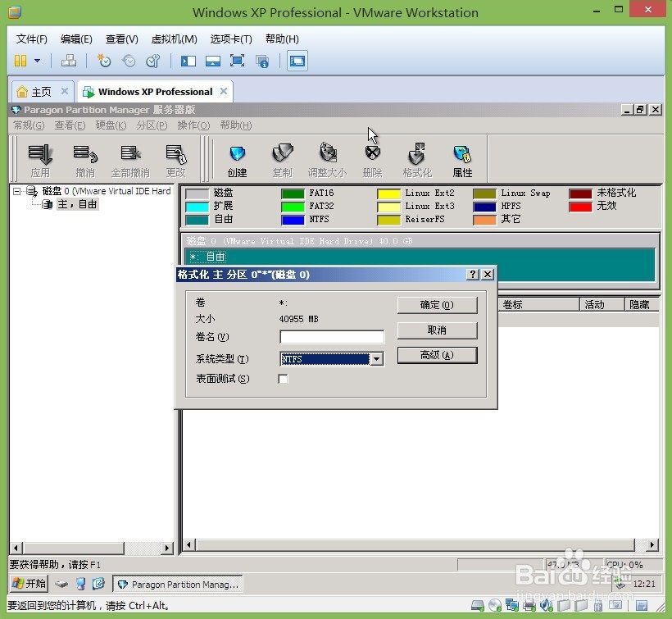Viewport: 672px width, 619px height.
Task: Click the left tree pane scroll right arrow
Action: [166, 548]
